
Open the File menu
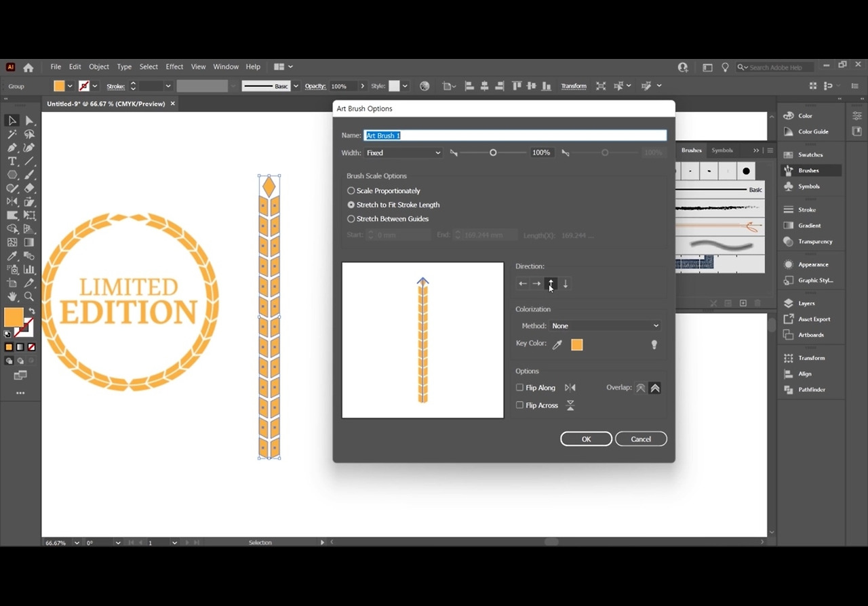56,67
